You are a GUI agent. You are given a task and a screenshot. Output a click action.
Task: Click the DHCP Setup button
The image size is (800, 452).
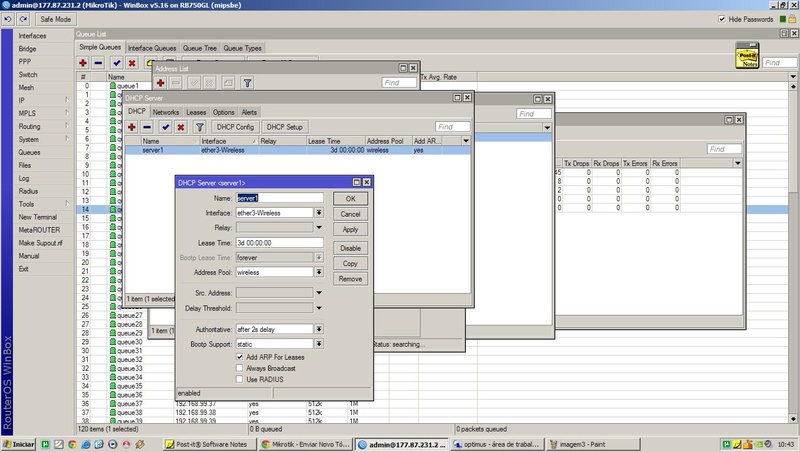pyautogui.click(x=284, y=128)
